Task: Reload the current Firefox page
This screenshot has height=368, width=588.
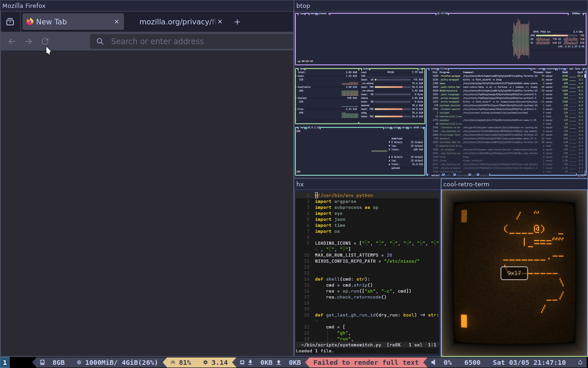Action: 45,41
